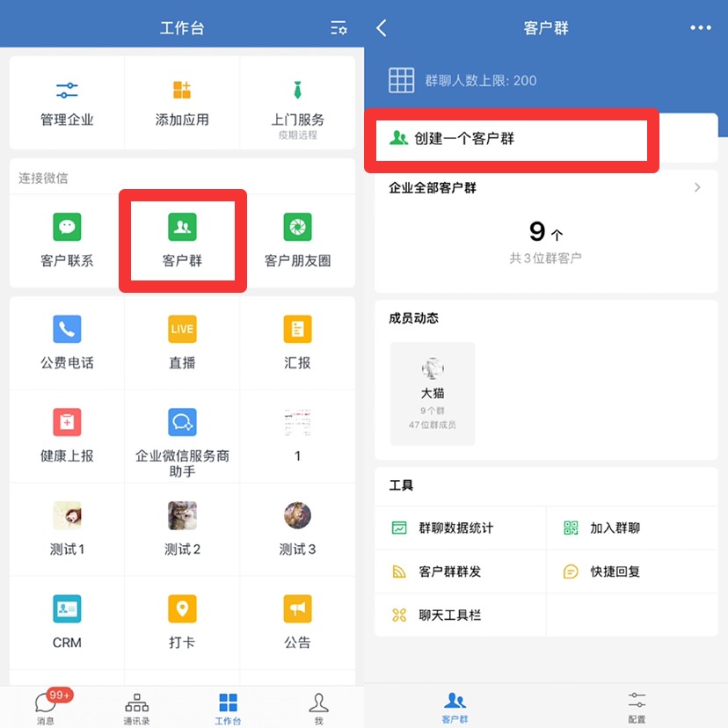This screenshot has width=728, height=728.
Task: Open the 汇报 report app
Action: point(297,330)
